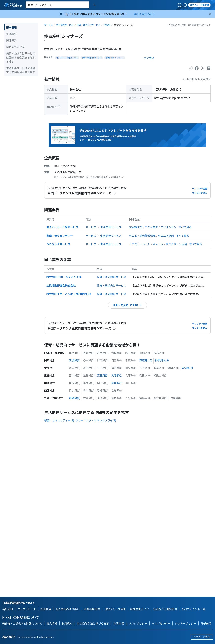The height and width of the screenshot is (644, 215).
Task: Open 株式会社グローバルキッズCOMPANY
Action: pyautogui.click(x=69, y=294)
